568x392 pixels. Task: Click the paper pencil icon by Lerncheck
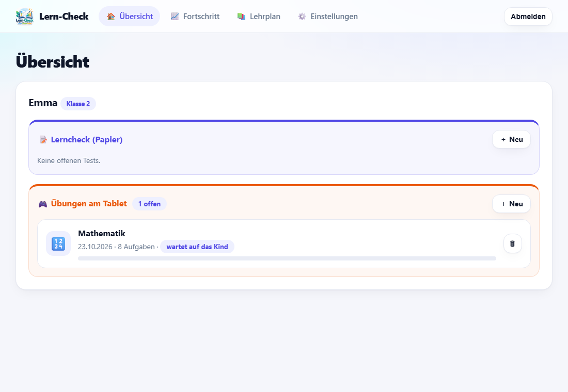[43, 140]
